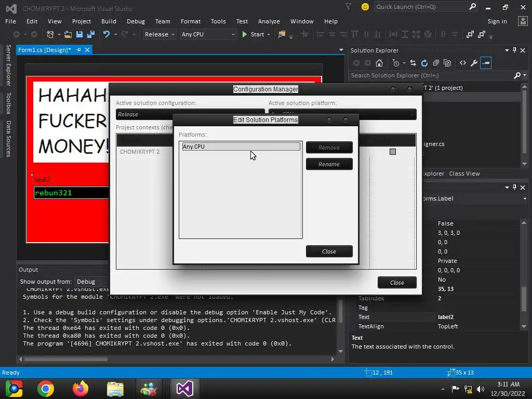Open the Any CPU solution platforms toolbar dropdown
The width and height of the screenshot is (532, 399).
point(208,34)
